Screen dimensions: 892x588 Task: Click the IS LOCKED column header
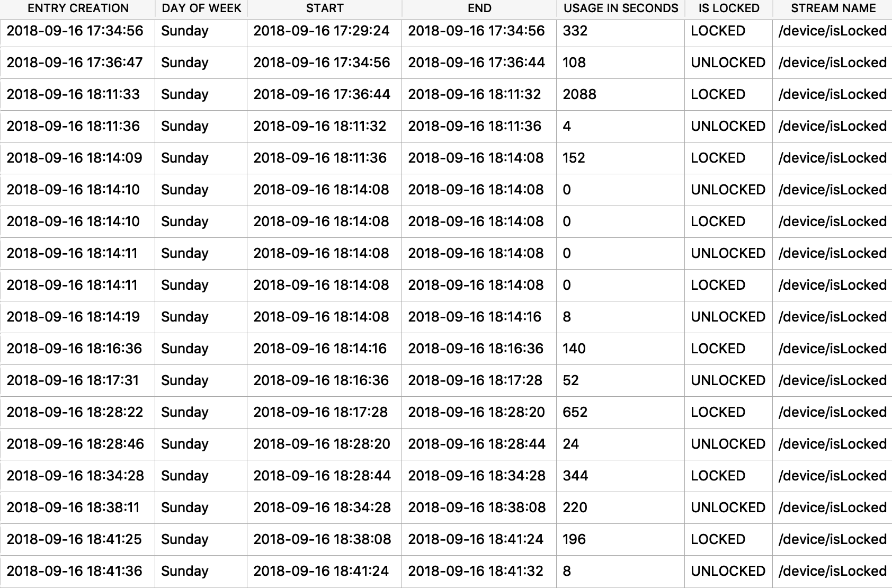coord(729,8)
